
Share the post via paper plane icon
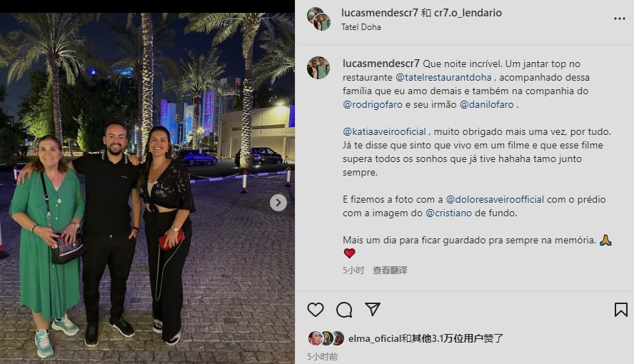373,310
